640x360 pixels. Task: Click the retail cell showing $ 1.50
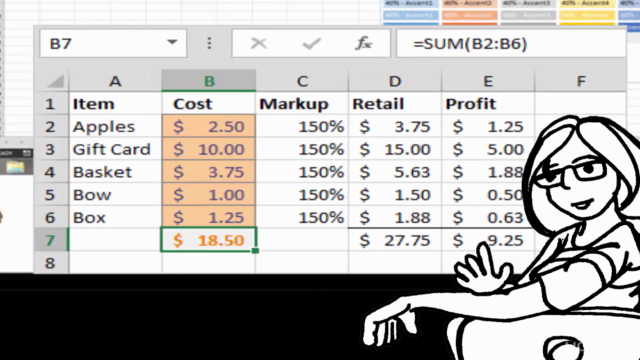tap(395, 195)
